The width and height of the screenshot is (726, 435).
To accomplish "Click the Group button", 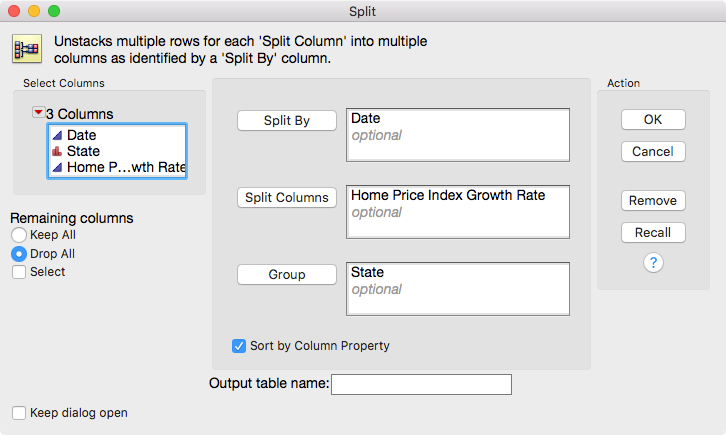I will click(287, 274).
